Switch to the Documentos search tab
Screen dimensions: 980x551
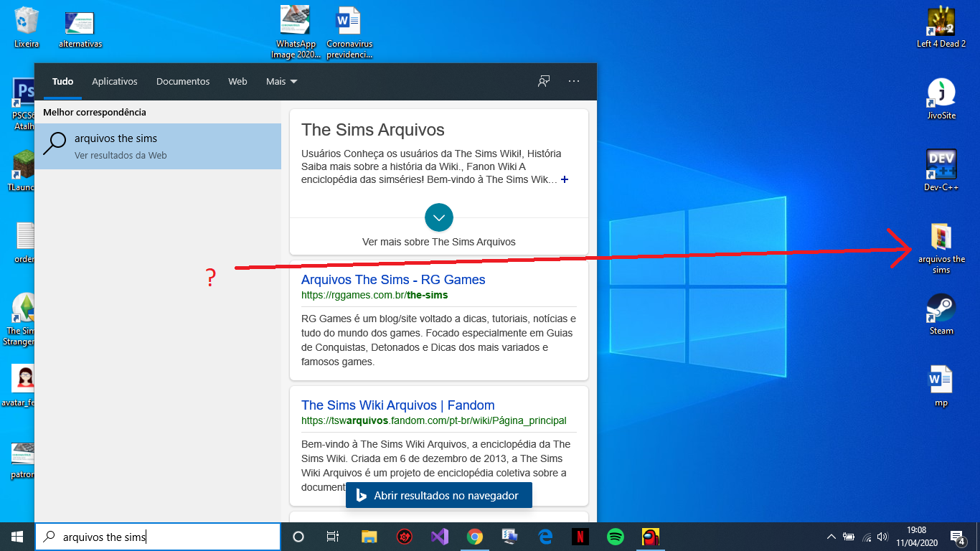tap(183, 82)
